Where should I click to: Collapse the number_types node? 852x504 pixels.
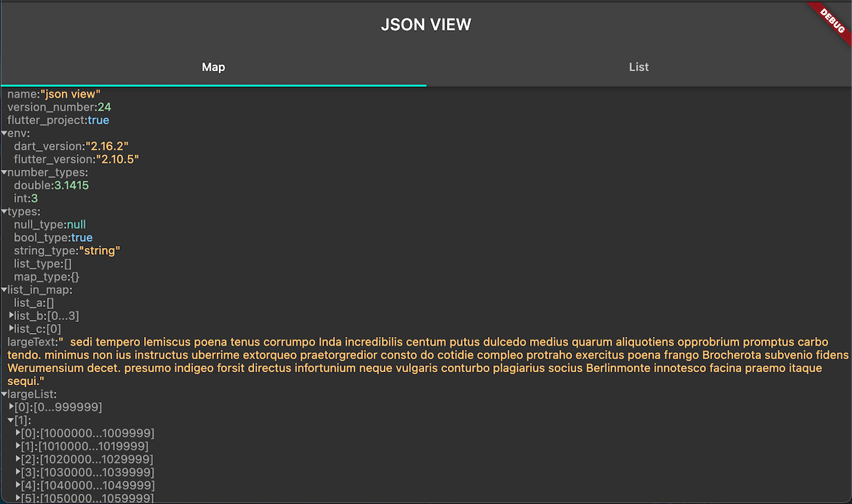[x=4, y=172]
